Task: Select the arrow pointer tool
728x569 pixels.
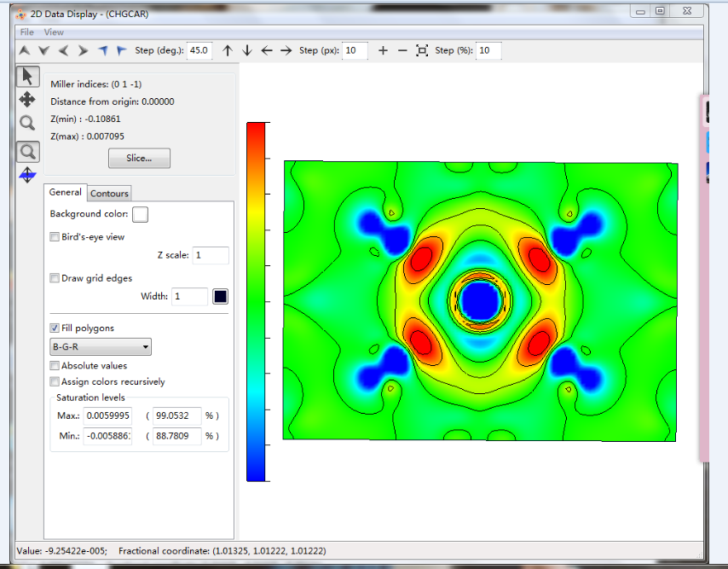Action: point(27,76)
